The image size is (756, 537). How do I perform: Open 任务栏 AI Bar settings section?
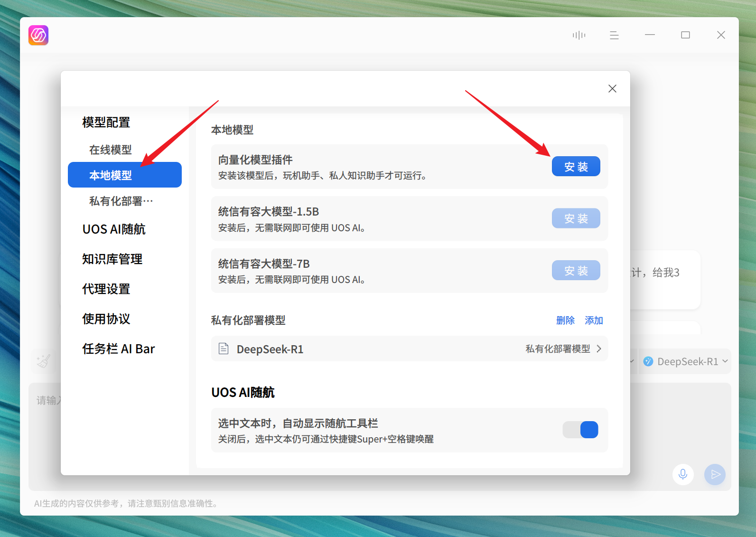coord(118,349)
